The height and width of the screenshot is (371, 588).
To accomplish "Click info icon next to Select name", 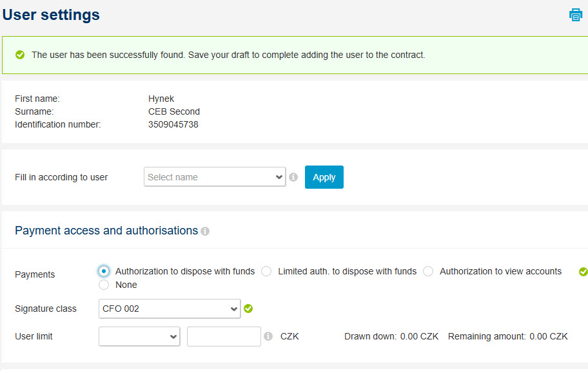I will click(x=293, y=177).
